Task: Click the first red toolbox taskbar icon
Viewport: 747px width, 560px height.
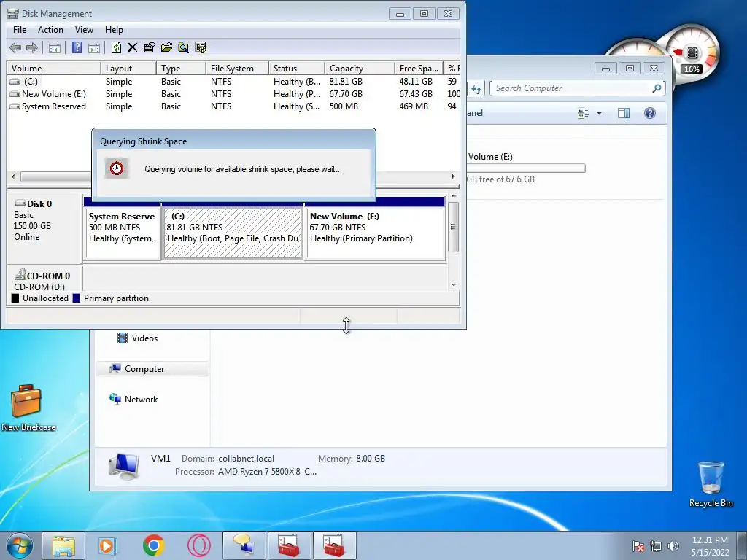Action: pyautogui.click(x=289, y=545)
